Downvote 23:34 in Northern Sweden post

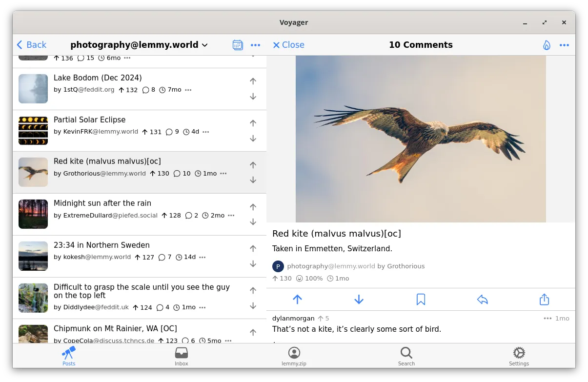(x=253, y=264)
